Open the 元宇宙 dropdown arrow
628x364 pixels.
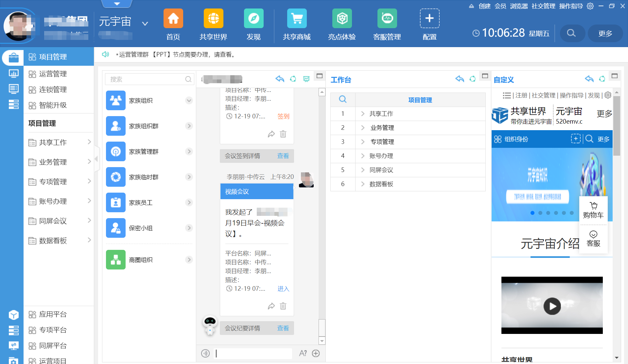click(x=145, y=24)
